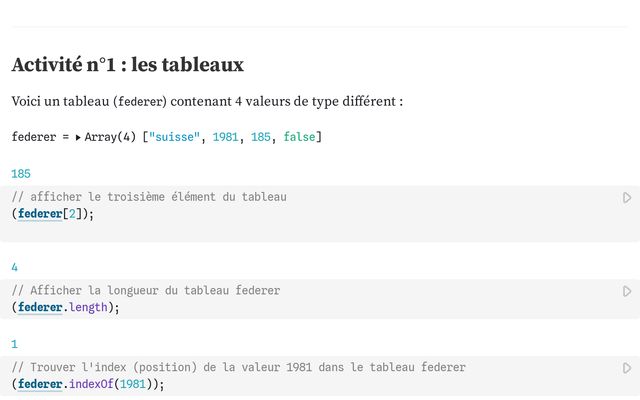
Task: Click the "troisième élément" comment line
Action: (149, 197)
